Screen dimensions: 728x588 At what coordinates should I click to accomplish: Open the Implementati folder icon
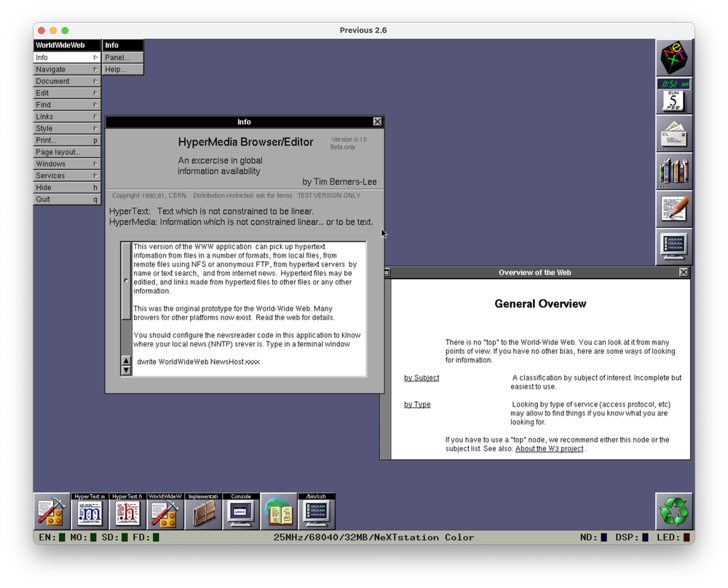203,512
